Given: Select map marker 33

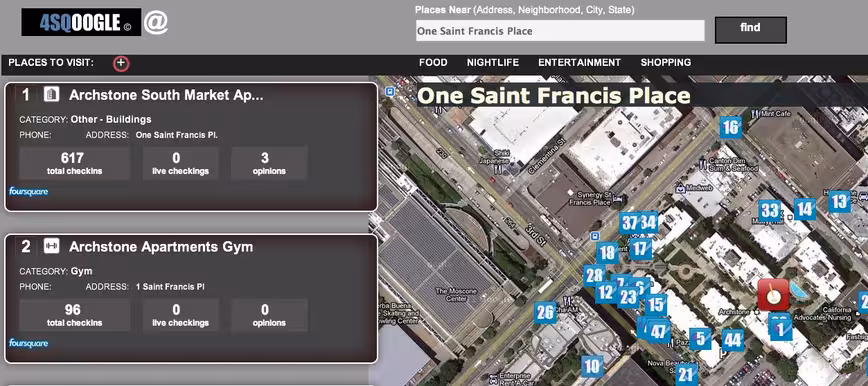Looking at the screenshot, I should (769, 210).
